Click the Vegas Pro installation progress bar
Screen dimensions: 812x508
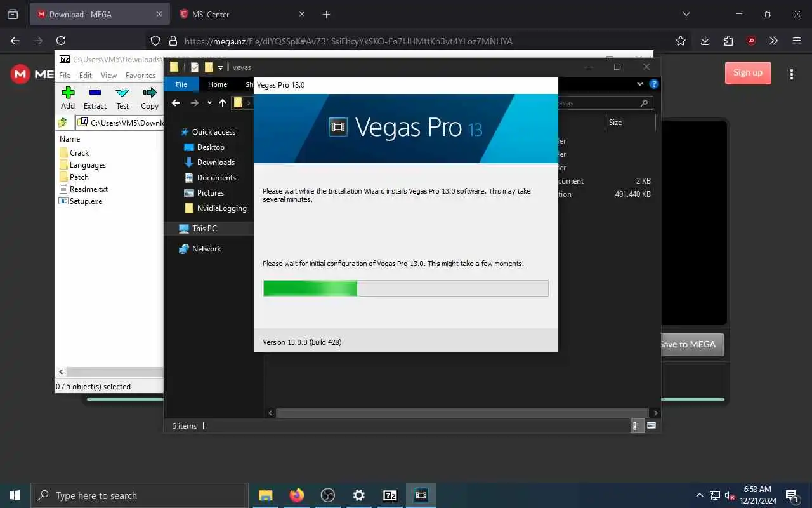coord(406,288)
